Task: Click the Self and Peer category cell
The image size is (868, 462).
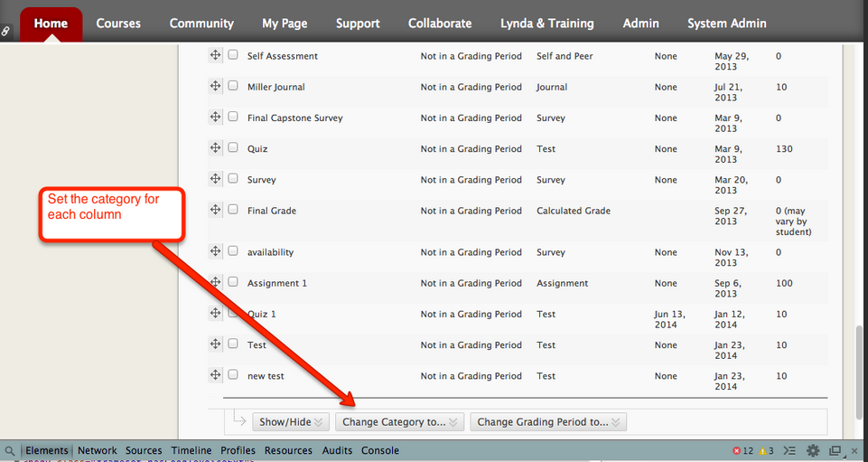Action: 565,56
